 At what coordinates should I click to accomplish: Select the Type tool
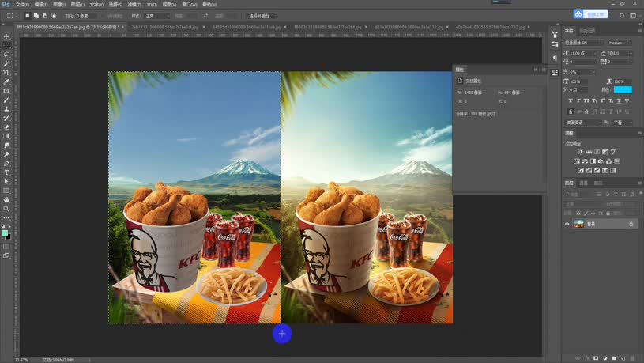pos(6,172)
